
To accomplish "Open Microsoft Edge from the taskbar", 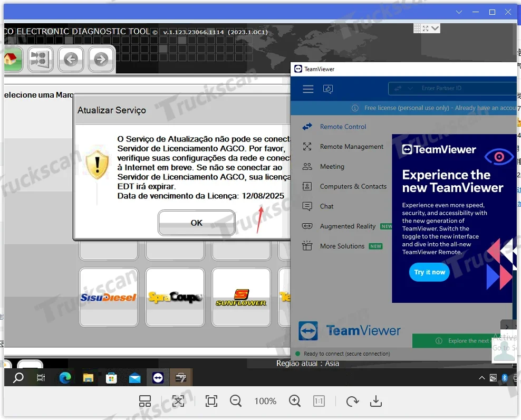I will pyautogui.click(x=65, y=378).
